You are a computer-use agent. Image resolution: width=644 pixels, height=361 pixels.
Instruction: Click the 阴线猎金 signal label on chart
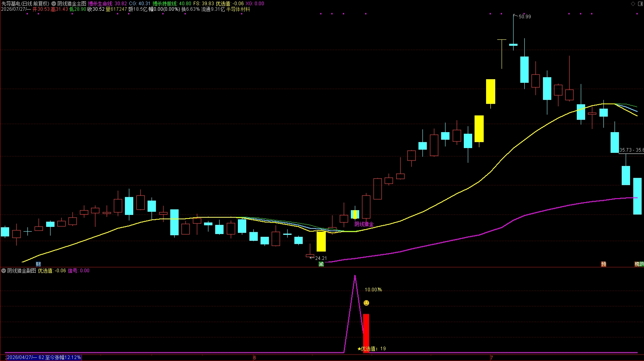pos(364,224)
